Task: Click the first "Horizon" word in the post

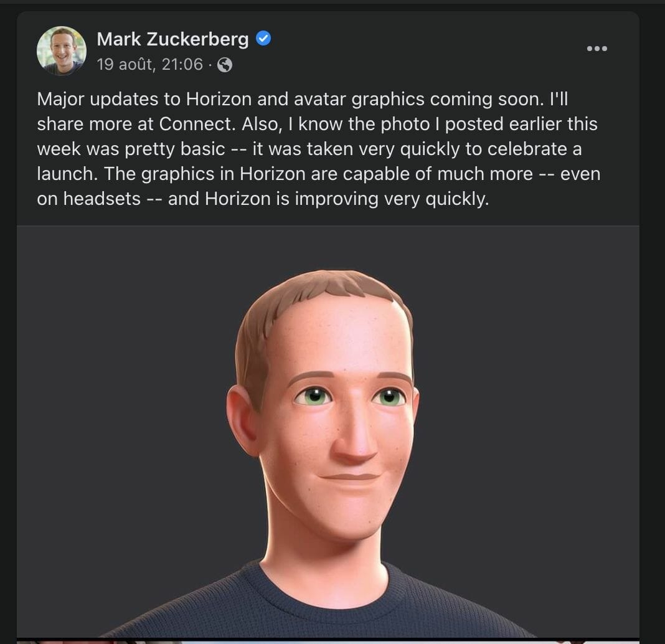Action: tap(215, 99)
